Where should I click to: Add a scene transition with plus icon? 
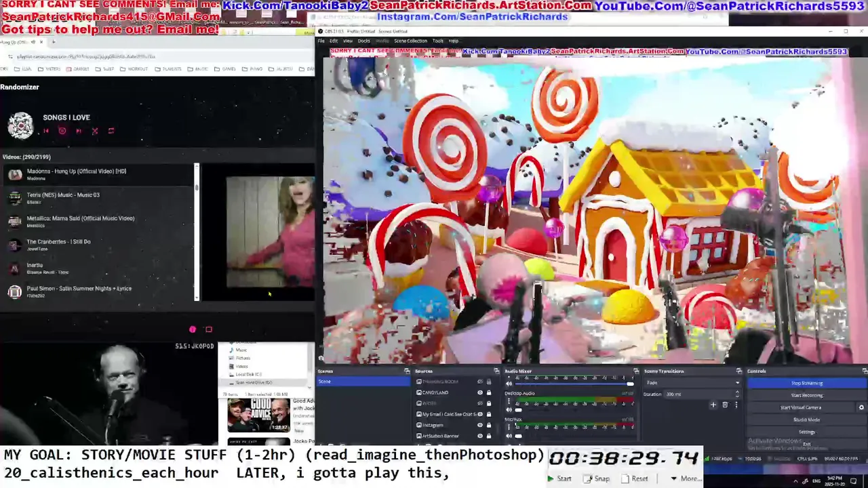[x=713, y=405]
